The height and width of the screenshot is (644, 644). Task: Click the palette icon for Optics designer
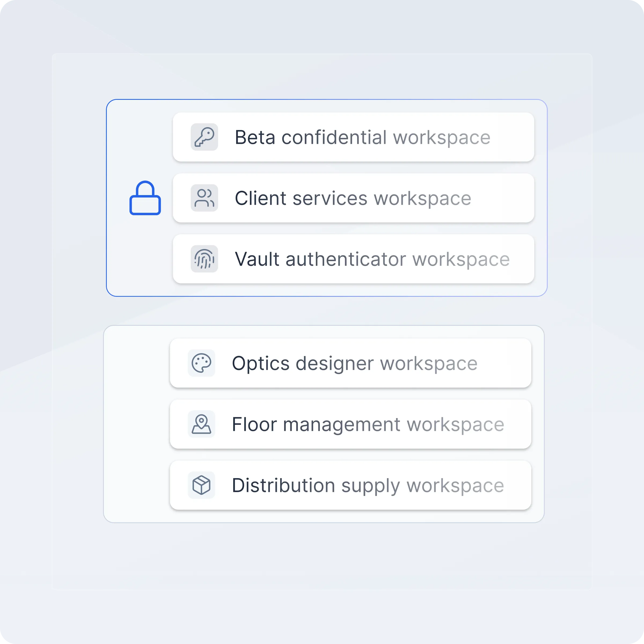[x=201, y=363]
